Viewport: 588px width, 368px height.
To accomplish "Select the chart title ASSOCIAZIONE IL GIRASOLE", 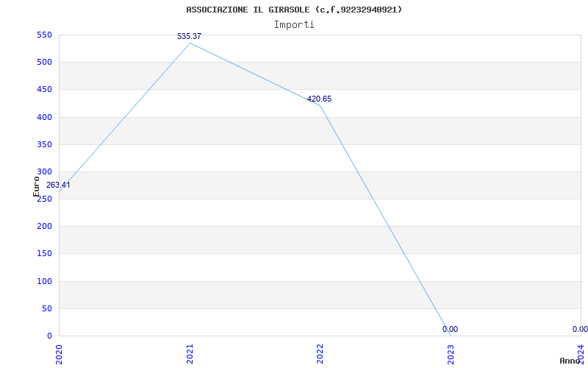I will 294,10.
